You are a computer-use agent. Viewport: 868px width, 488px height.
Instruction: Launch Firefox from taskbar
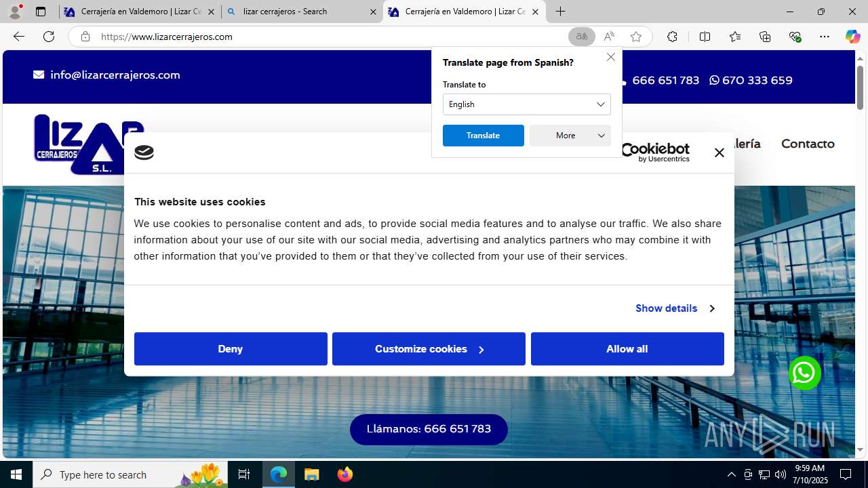pyautogui.click(x=344, y=474)
